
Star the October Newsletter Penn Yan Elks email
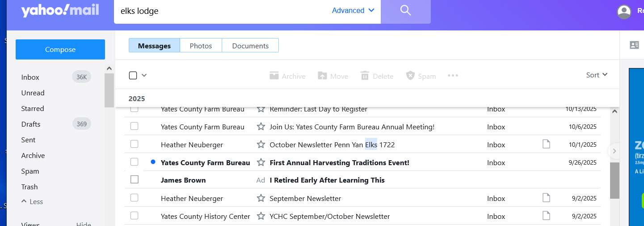pyautogui.click(x=261, y=145)
